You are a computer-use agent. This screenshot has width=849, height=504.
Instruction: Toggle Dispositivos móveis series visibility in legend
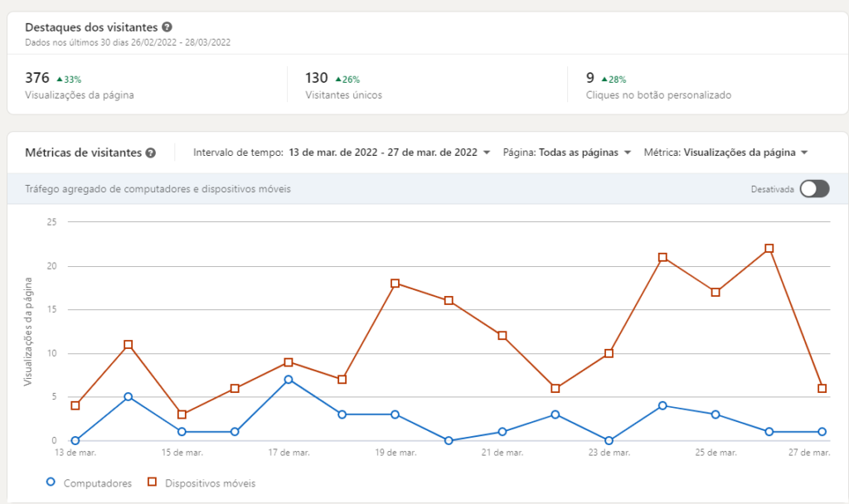pyautogui.click(x=201, y=483)
